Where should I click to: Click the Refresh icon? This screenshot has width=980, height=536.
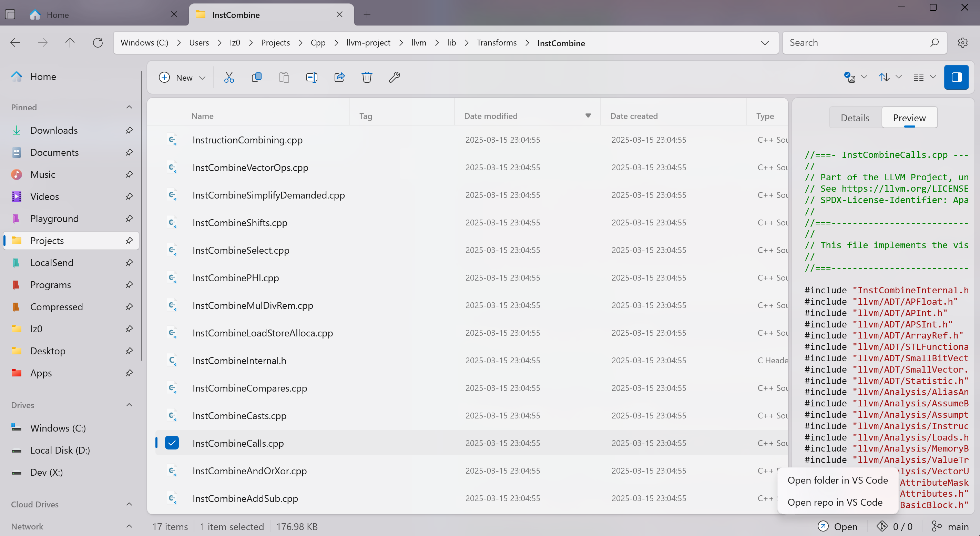point(98,43)
